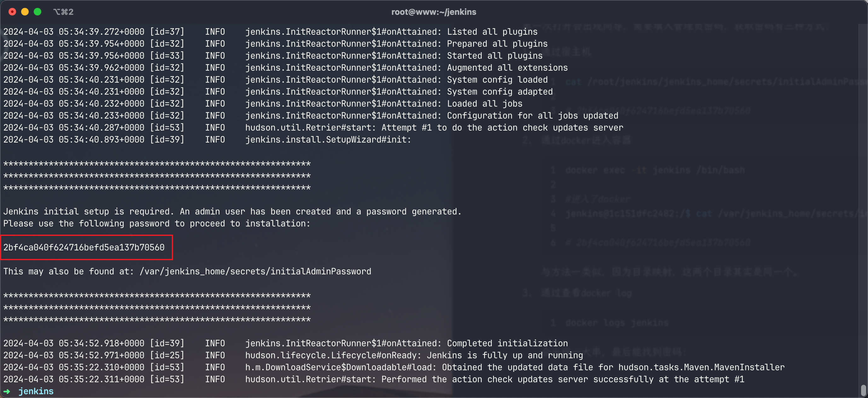Viewport: 868px width, 398px height.
Task: Click the 'Configuration for all jobs updated' message
Action: [533, 115]
